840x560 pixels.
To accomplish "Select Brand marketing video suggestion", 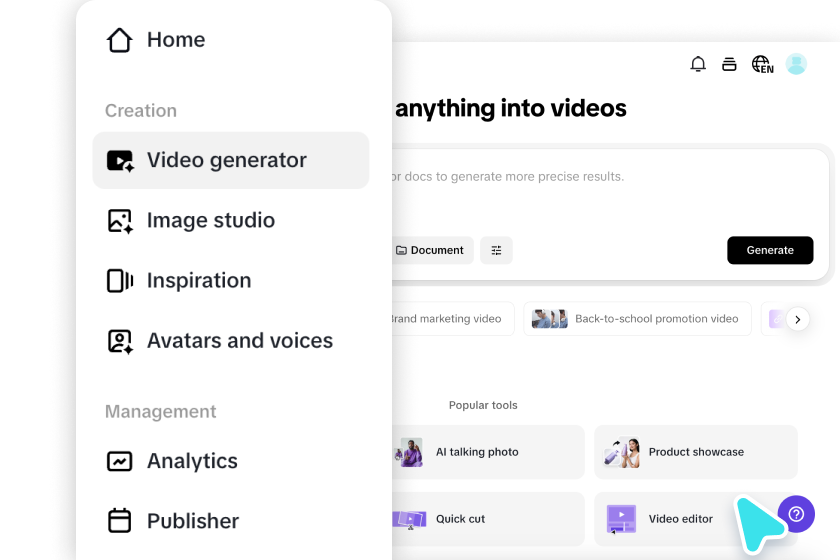I will (x=452, y=319).
